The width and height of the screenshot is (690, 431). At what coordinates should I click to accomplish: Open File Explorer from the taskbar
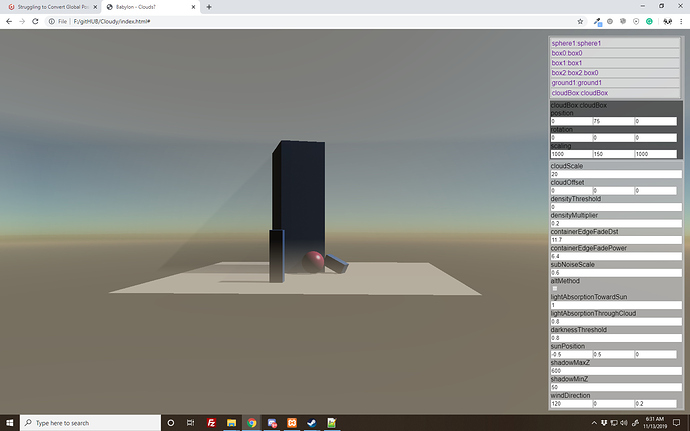pyautogui.click(x=231, y=423)
